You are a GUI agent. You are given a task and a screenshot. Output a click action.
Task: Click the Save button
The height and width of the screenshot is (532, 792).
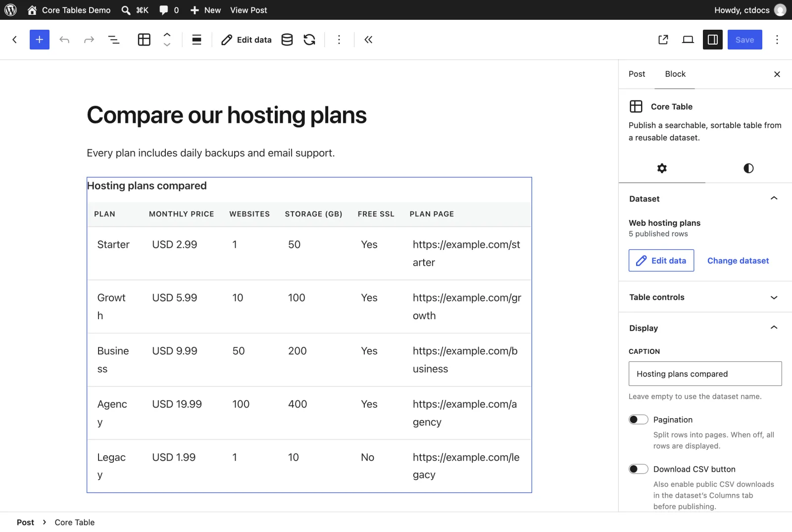coord(744,40)
